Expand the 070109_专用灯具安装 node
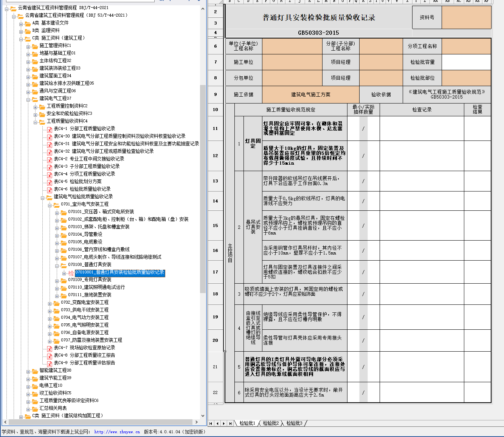This screenshot has height=437, width=504. tap(57, 281)
